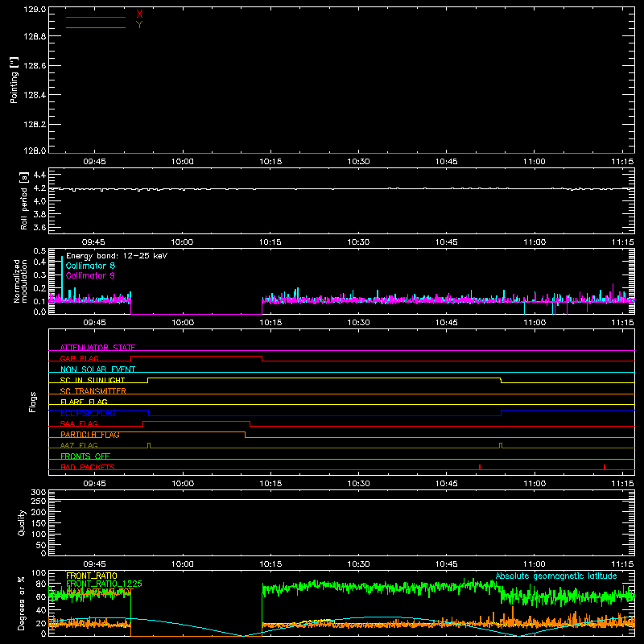Viewport: 644px width, 644px height.
Task: Click the 250 tick on Quality axis
Action: coord(38,501)
